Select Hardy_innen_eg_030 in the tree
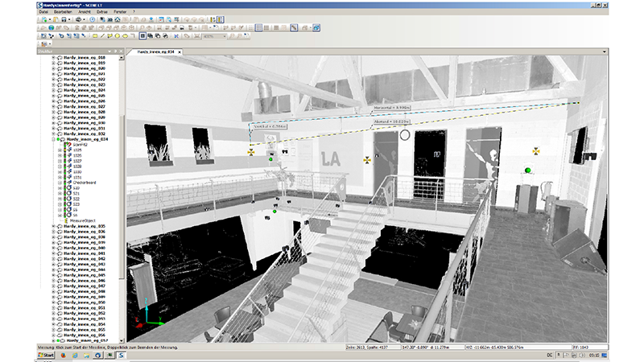 point(85,123)
